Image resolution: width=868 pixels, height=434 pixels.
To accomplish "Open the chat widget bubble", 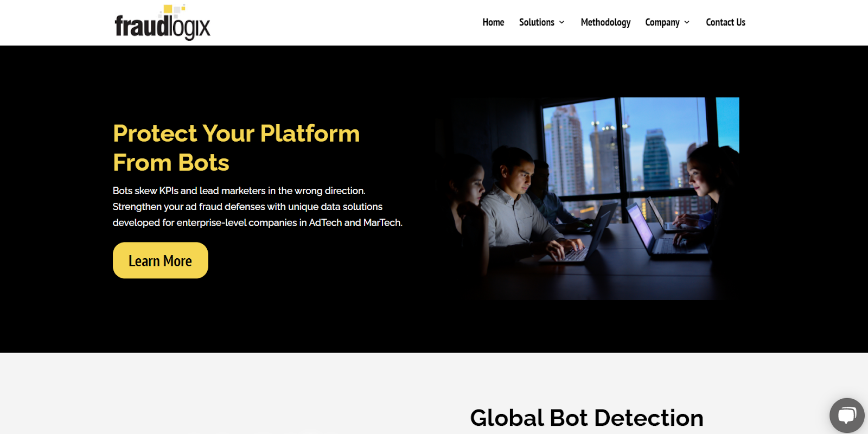I will pos(847,416).
